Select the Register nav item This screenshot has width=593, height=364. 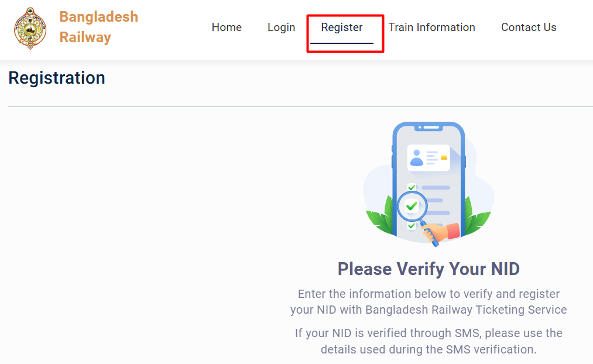coord(342,28)
